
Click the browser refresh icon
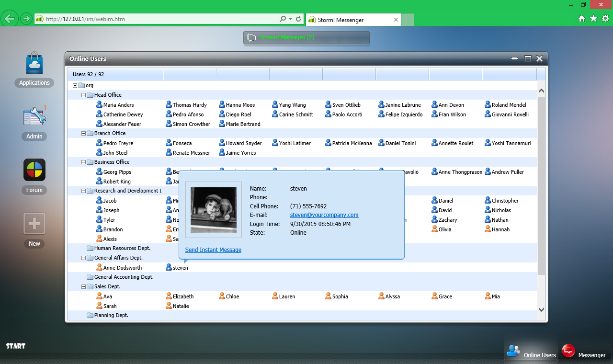click(299, 19)
